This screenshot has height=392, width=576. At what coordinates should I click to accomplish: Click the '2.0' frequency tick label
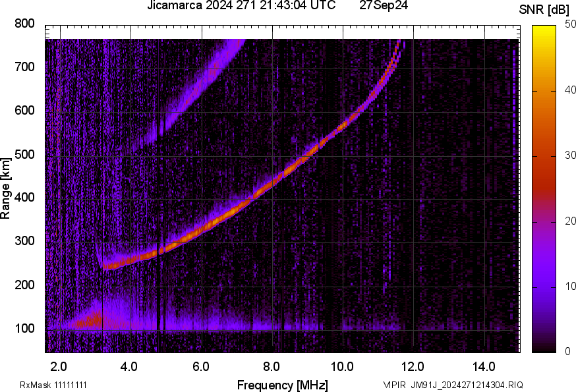tap(59, 366)
